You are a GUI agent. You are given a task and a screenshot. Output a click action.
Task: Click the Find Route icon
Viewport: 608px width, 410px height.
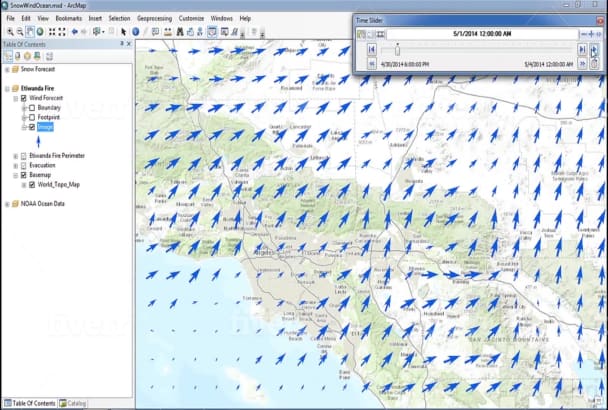pyautogui.click(x=190, y=32)
